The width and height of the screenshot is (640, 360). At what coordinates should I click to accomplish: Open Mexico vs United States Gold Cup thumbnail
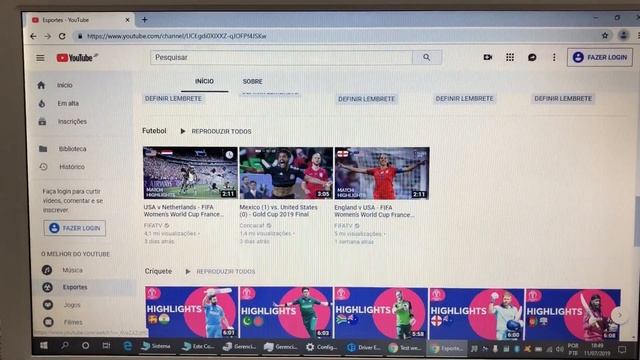(x=286, y=173)
